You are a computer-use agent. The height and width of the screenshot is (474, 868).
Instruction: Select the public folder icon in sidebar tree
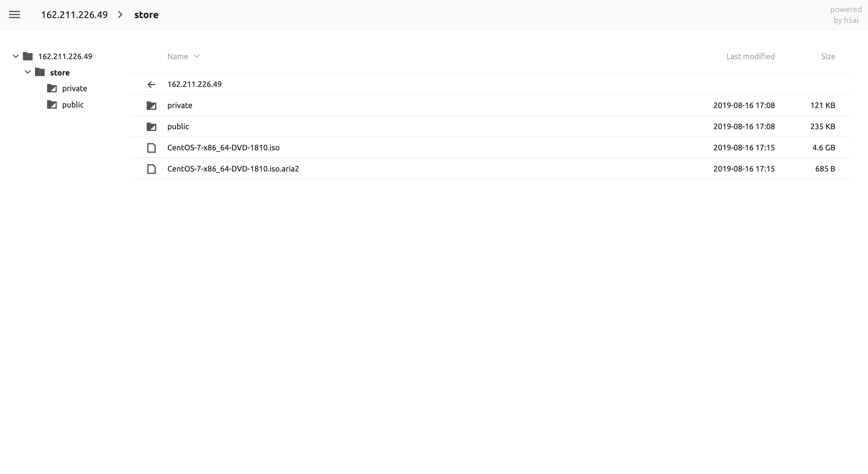pos(52,104)
